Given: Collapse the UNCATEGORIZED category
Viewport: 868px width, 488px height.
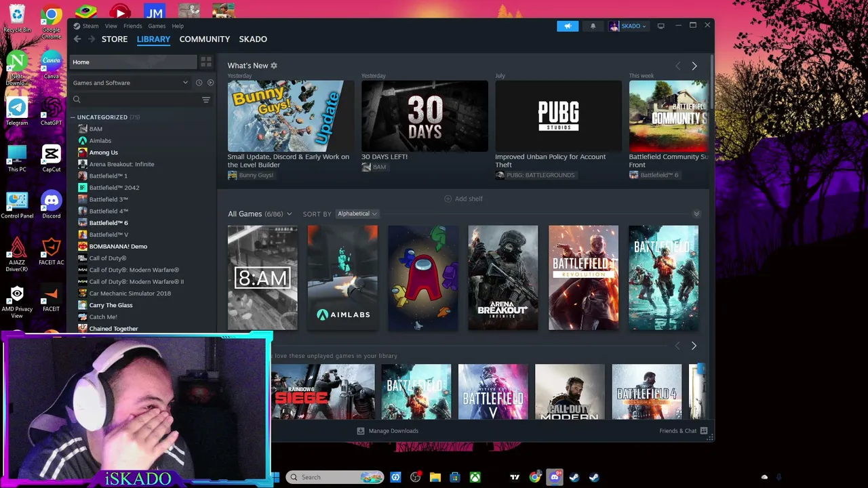Looking at the screenshot, I should [x=73, y=117].
